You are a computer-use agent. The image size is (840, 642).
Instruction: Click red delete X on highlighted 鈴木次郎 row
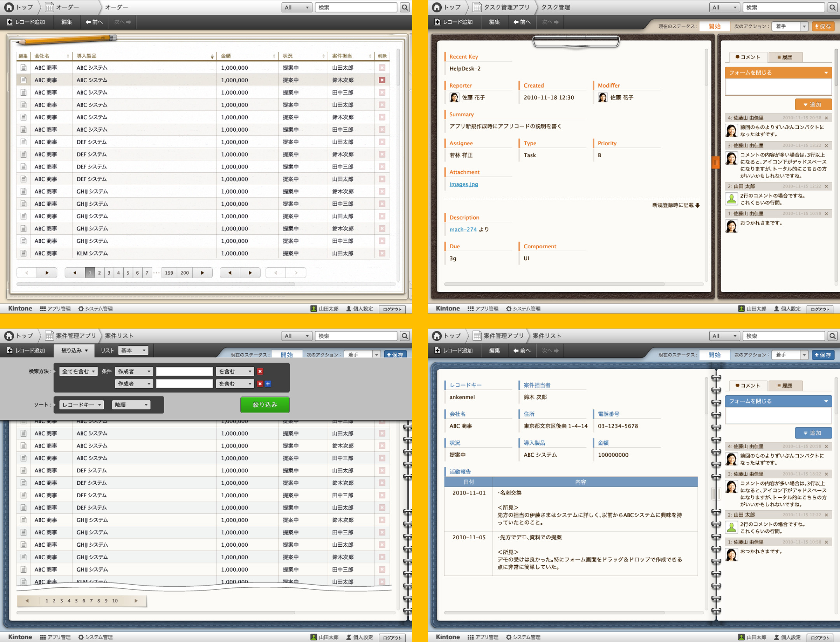(x=382, y=80)
